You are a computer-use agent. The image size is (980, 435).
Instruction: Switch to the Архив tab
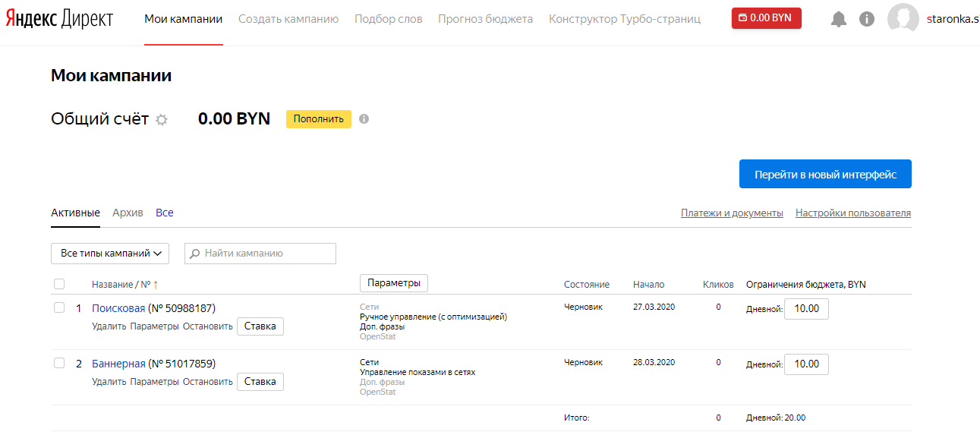[128, 213]
